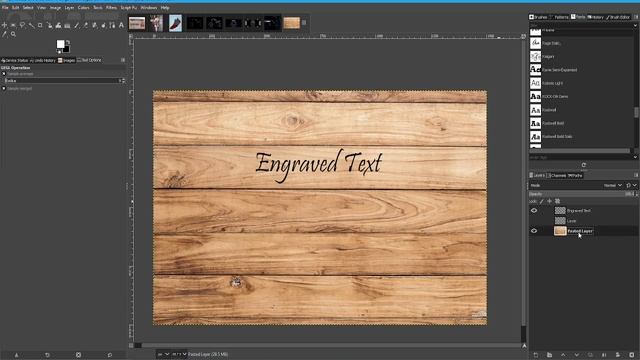Swap foreground and background colors arrow

[x=68, y=42]
